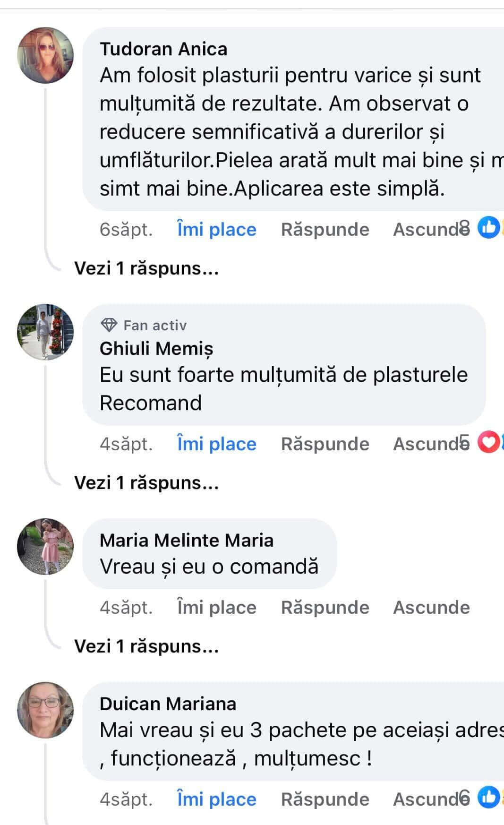This screenshot has height=825, width=504.
Task: Toggle Îmi place on Ghiuli Memiș's comment
Action: [x=216, y=444]
